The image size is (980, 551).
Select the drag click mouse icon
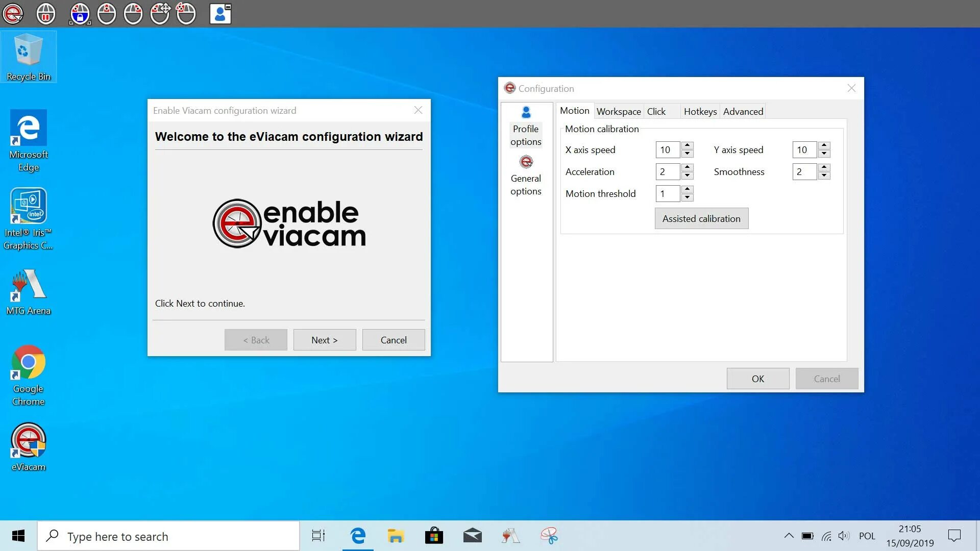coord(160,13)
